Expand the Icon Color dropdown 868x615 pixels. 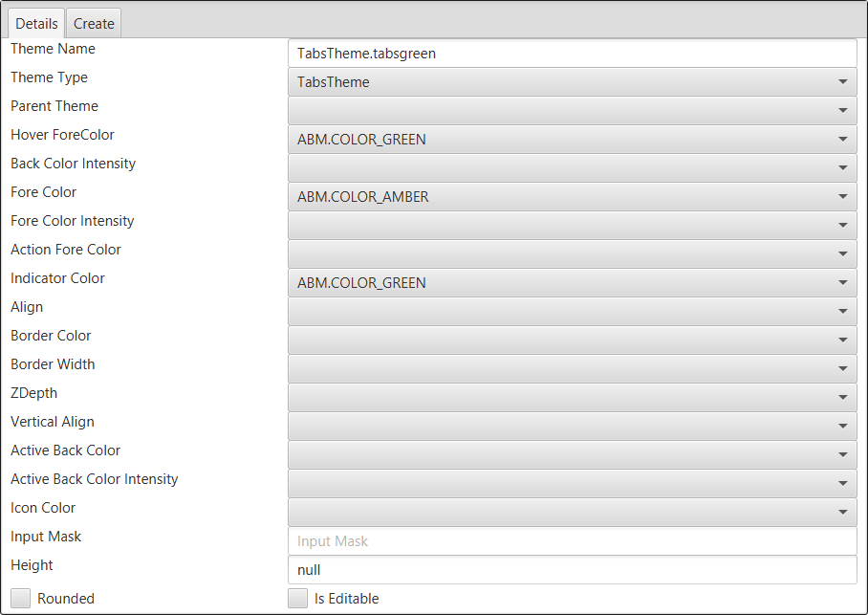572,513
